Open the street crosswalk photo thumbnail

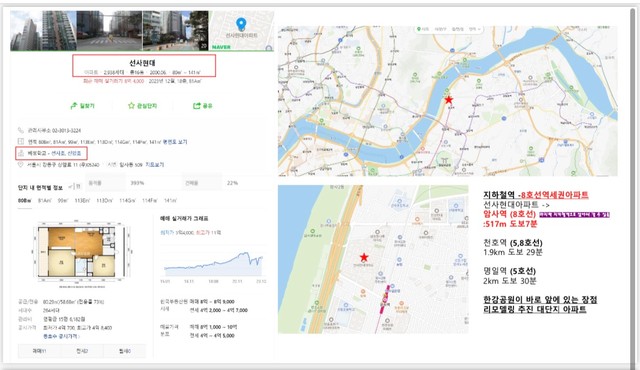(109, 31)
